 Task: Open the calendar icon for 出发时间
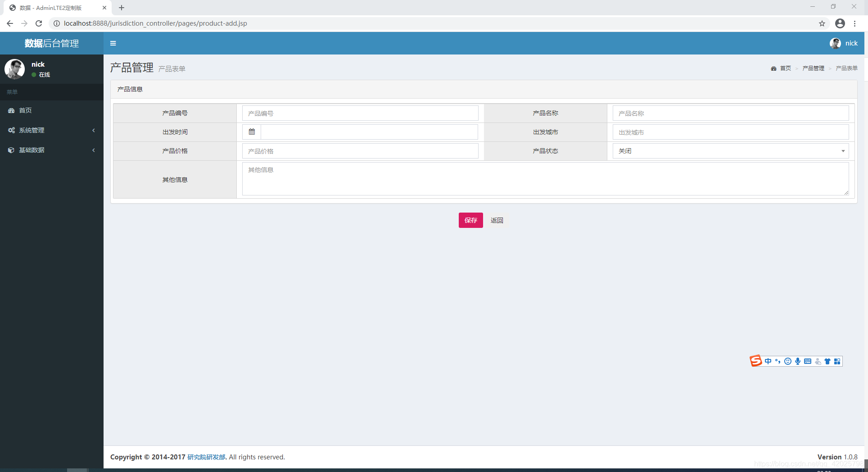252,132
